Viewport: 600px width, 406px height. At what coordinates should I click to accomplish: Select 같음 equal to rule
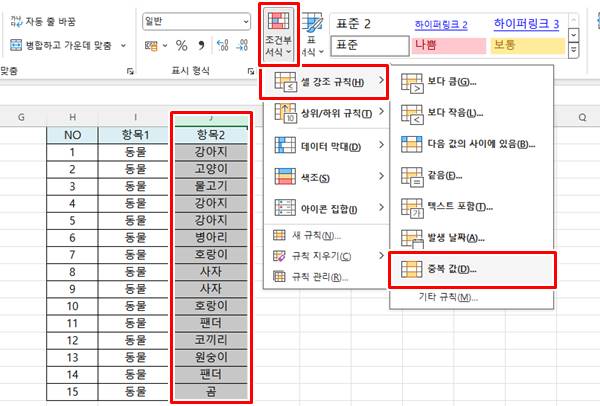coord(471,176)
